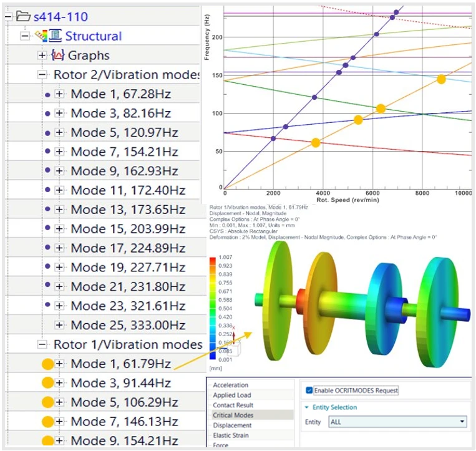Click yellow critical point near 3700 rev/min
The width and height of the screenshot is (476, 451).
tap(316, 143)
